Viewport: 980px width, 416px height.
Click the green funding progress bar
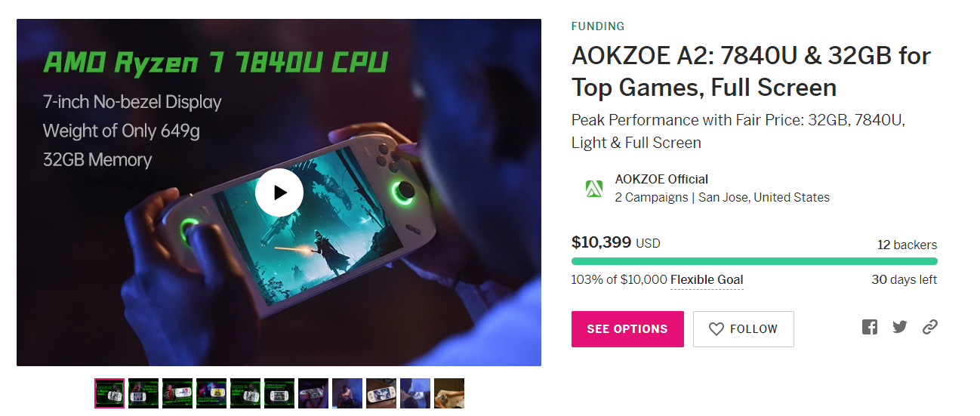753,261
